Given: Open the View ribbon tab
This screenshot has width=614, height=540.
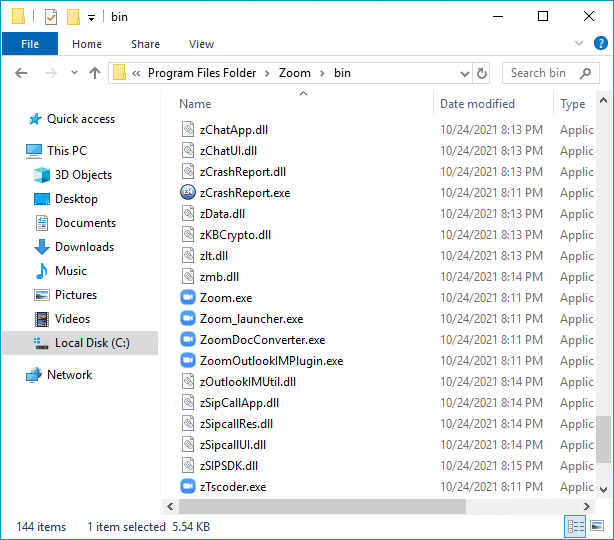Looking at the screenshot, I should coord(201,44).
